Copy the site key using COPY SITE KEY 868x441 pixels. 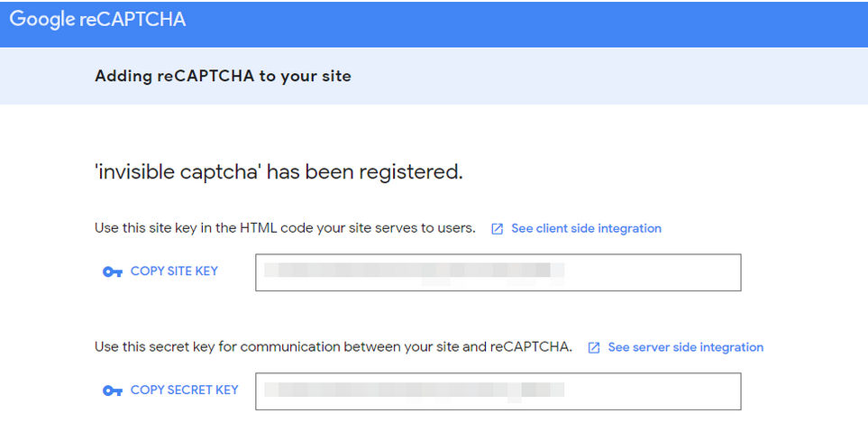(174, 271)
